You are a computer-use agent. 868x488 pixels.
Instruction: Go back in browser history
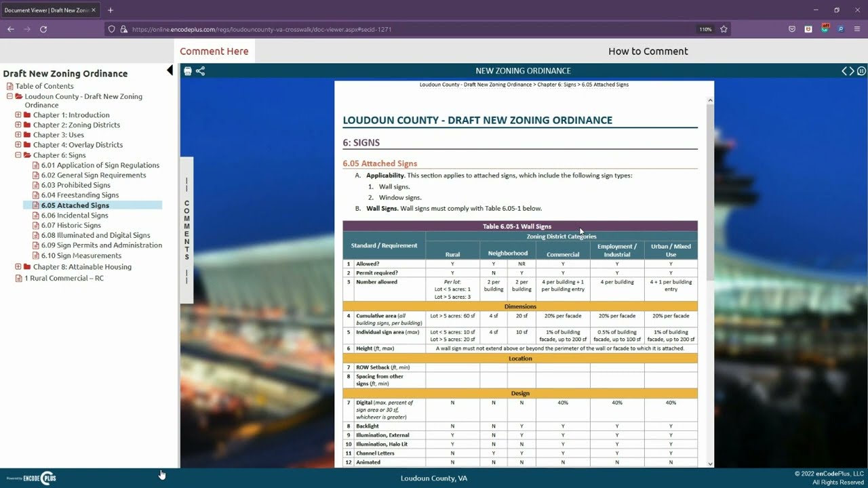coord(11,29)
